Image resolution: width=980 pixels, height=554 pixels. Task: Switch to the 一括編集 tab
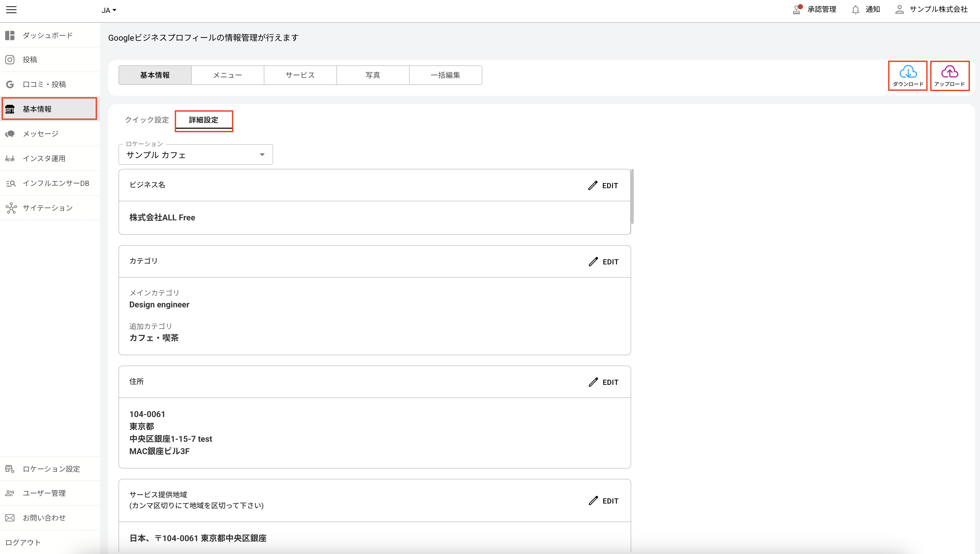(x=445, y=75)
